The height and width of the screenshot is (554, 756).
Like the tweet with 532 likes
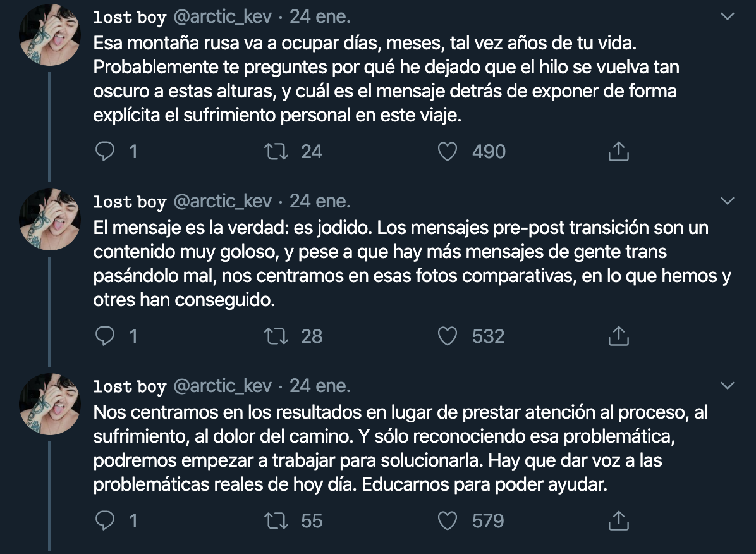click(x=448, y=336)
